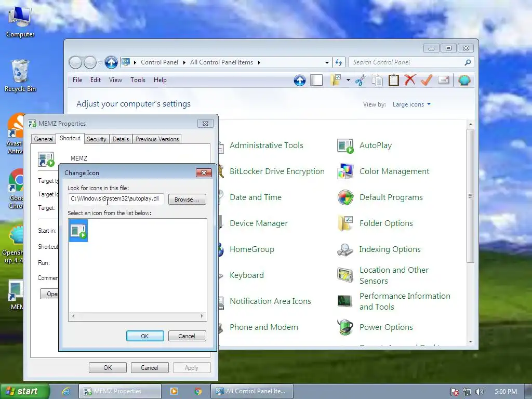Switch to the General tab

44,139
